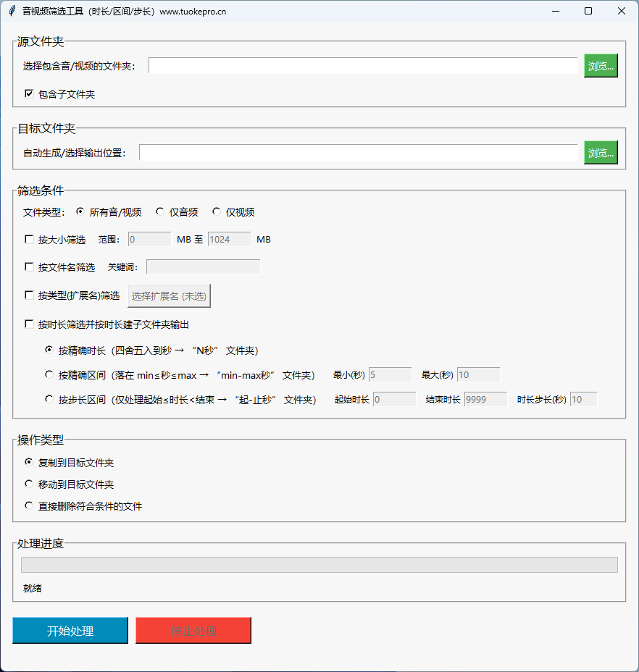Browse for the source folder containing media files
The height and width of the screenshot is (672, 639).
[x=601, y=65]
